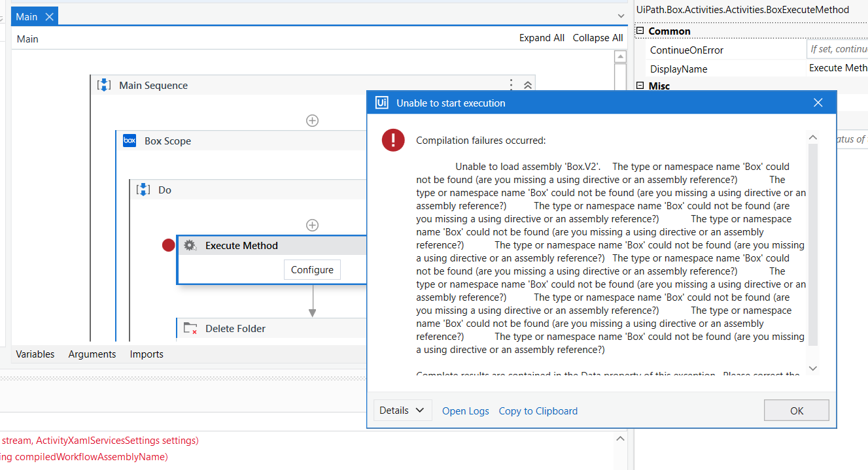Add activity via plus above Box Scope
This screenshot has height=470, width=868.
(313, 120)
